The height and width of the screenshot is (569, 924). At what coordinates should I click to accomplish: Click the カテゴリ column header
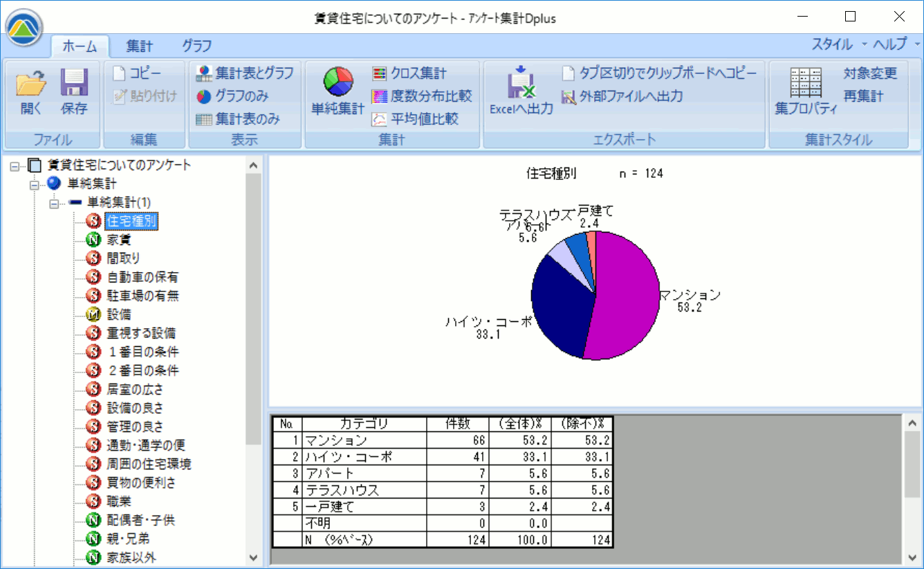pyautogui.click(x=364, y=424)
